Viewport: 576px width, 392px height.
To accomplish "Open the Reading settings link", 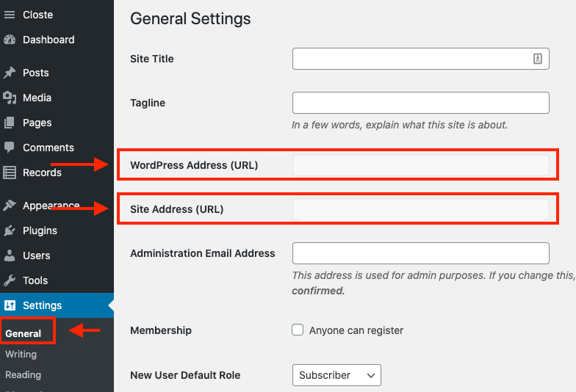I will click(24, 374).
